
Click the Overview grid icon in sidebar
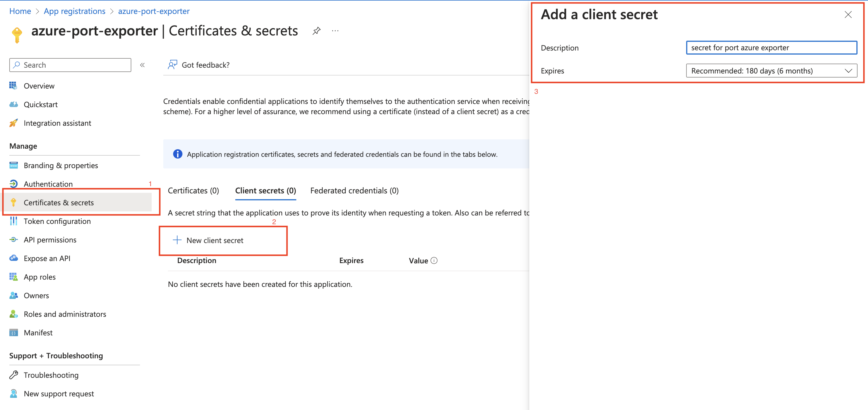(x=13, y=86)
